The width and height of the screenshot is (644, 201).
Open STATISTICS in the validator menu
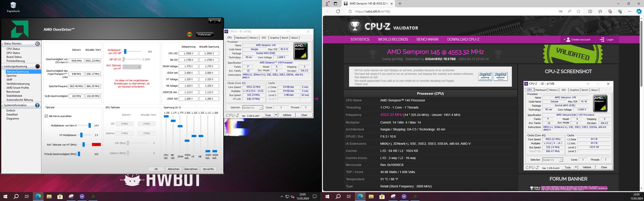[x=360, y=40]
